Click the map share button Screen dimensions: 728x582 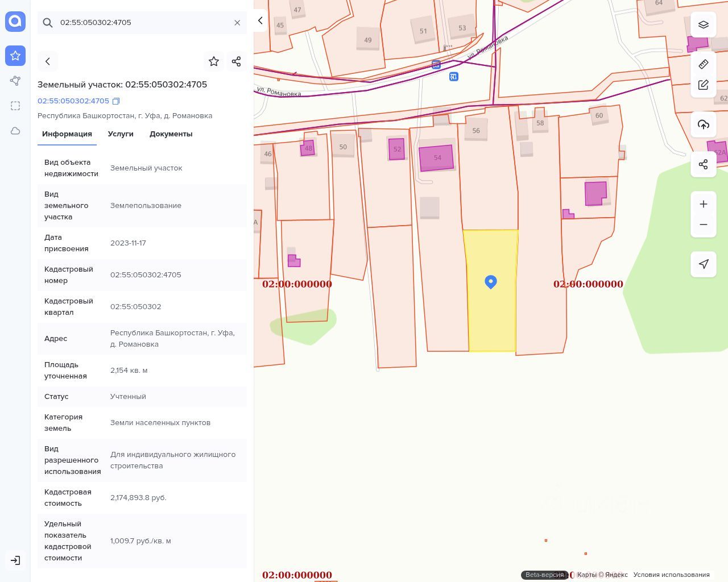704,164
